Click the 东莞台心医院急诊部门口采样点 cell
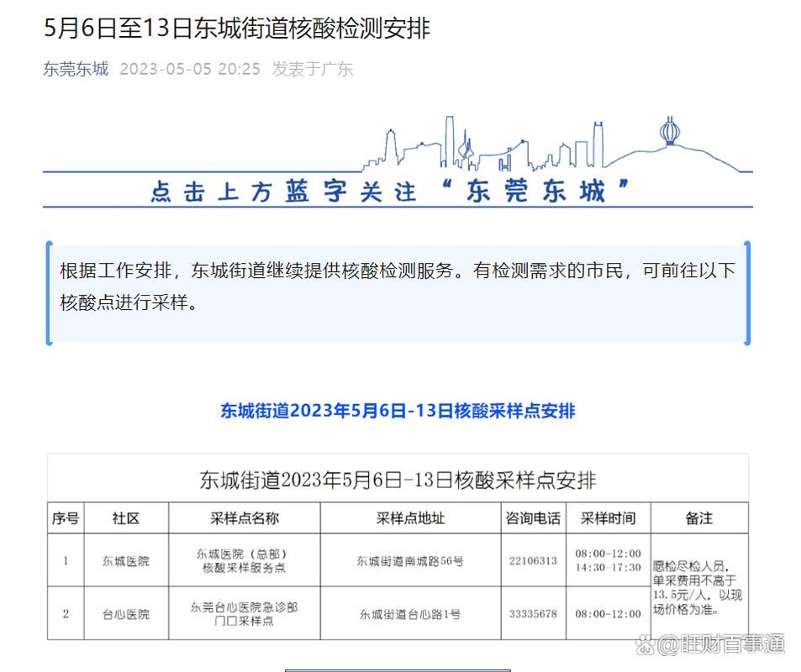 point(245,613)
